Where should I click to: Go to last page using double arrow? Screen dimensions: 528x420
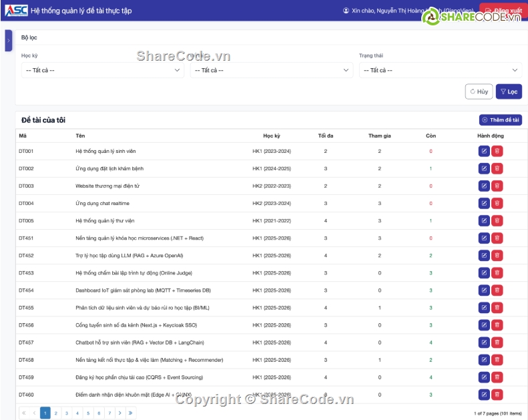click(131, 413)
